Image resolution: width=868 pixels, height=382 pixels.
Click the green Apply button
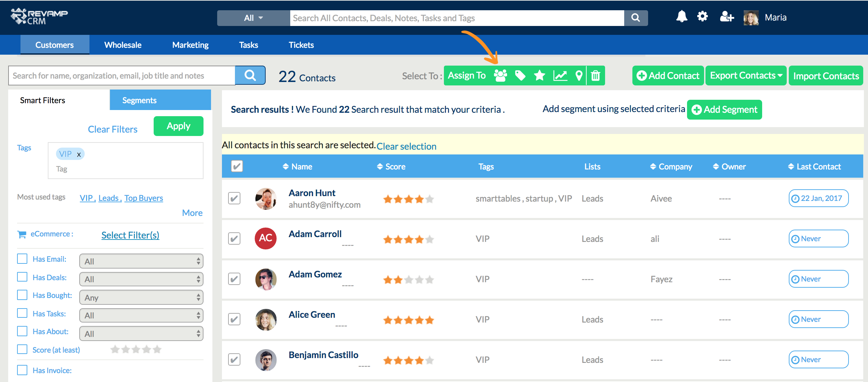pos(178,126)
